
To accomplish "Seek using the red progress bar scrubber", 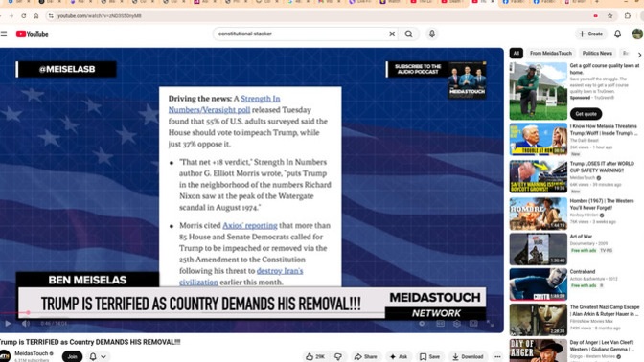I will point(28,313).
